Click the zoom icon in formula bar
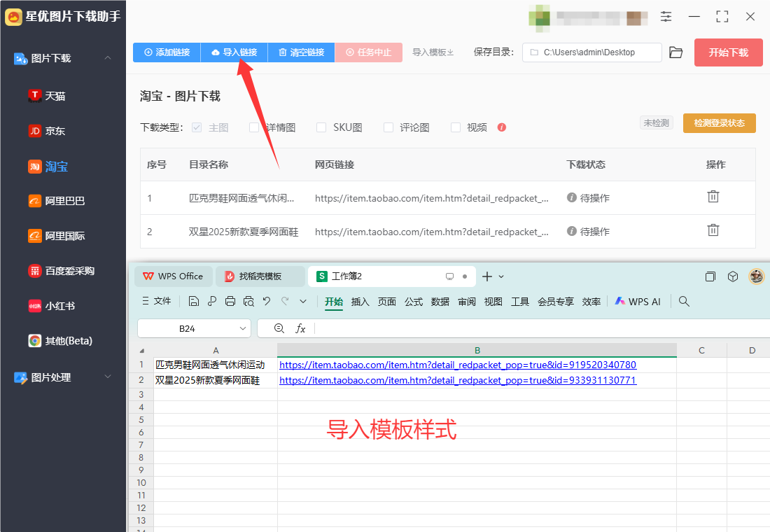770x532 pixels. [x=279, y=328]
